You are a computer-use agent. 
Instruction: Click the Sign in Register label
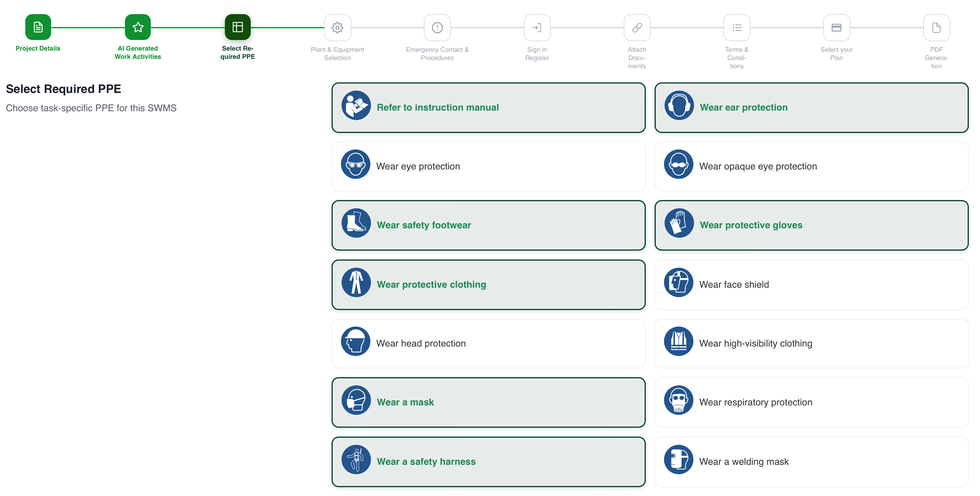coord(537,54)
